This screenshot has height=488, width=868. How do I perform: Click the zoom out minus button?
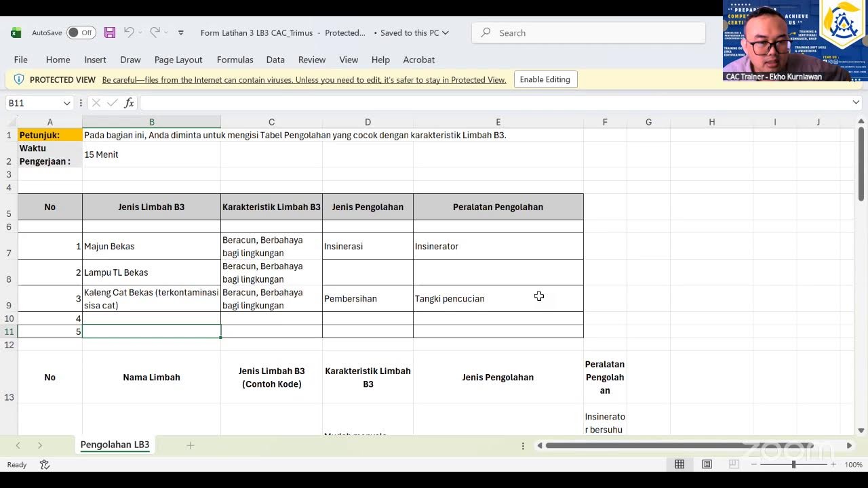coord(754,464)
